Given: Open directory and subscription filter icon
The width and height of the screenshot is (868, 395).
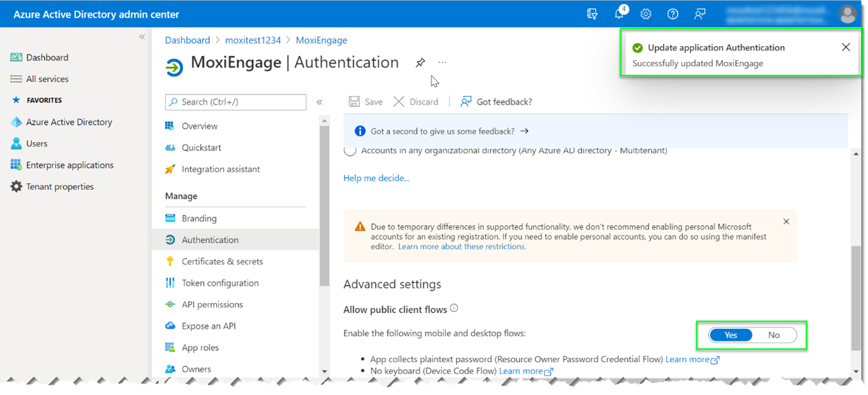Looking at the screenshot, I should 592,14.
